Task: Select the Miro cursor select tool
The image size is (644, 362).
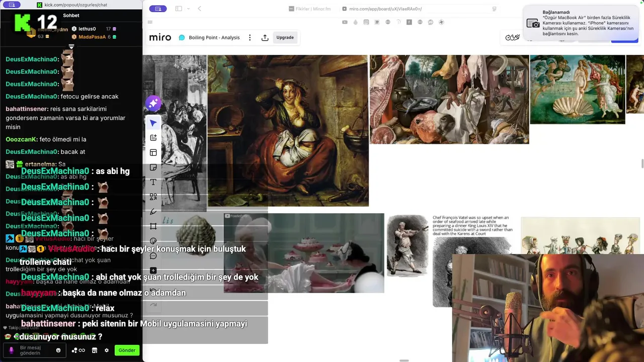Action: click(153, 123)
